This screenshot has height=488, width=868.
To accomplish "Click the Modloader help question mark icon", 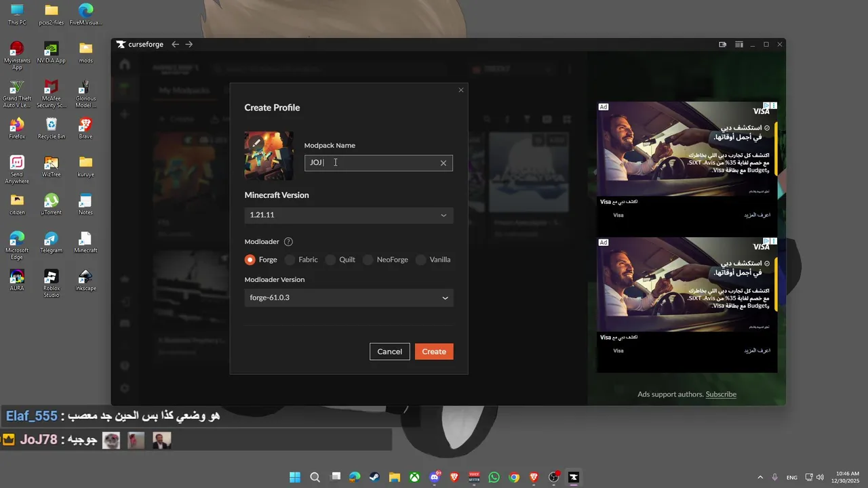I will [288, 242].
